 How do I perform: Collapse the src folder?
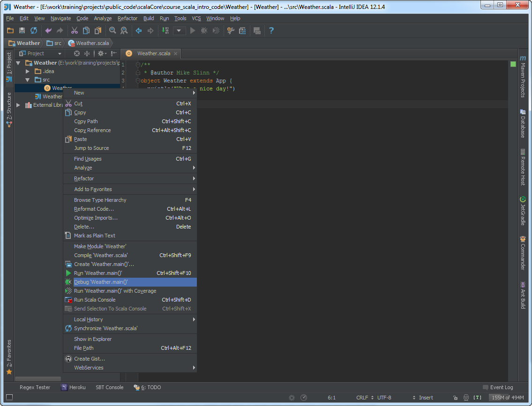click(x=28, y=80)
